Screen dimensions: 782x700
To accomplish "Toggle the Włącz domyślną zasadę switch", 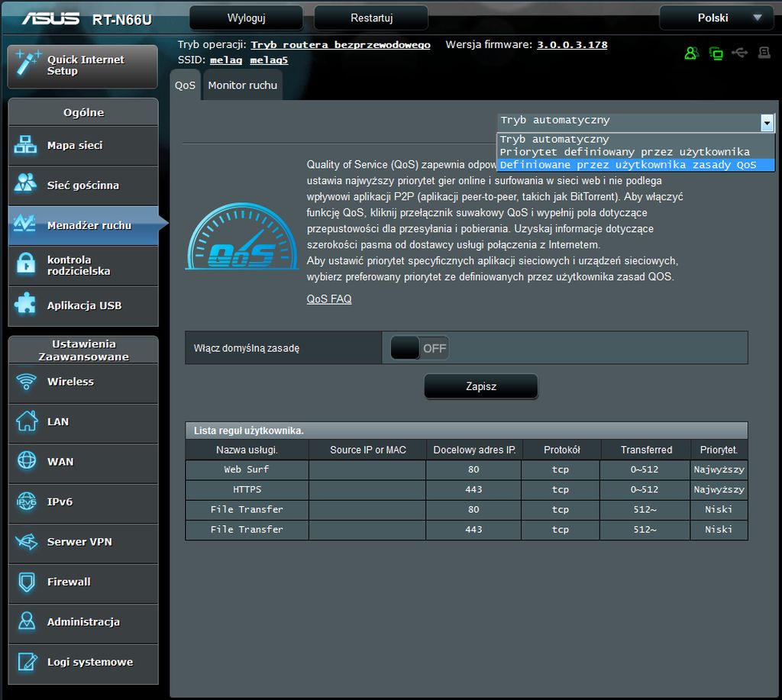I will [x=419, y=348].
